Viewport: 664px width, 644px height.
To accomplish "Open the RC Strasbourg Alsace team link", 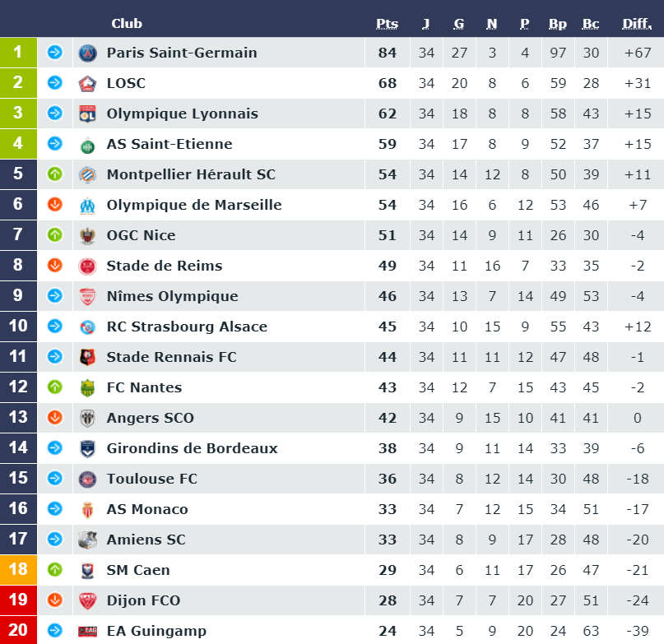I will [x=187, y=327].
